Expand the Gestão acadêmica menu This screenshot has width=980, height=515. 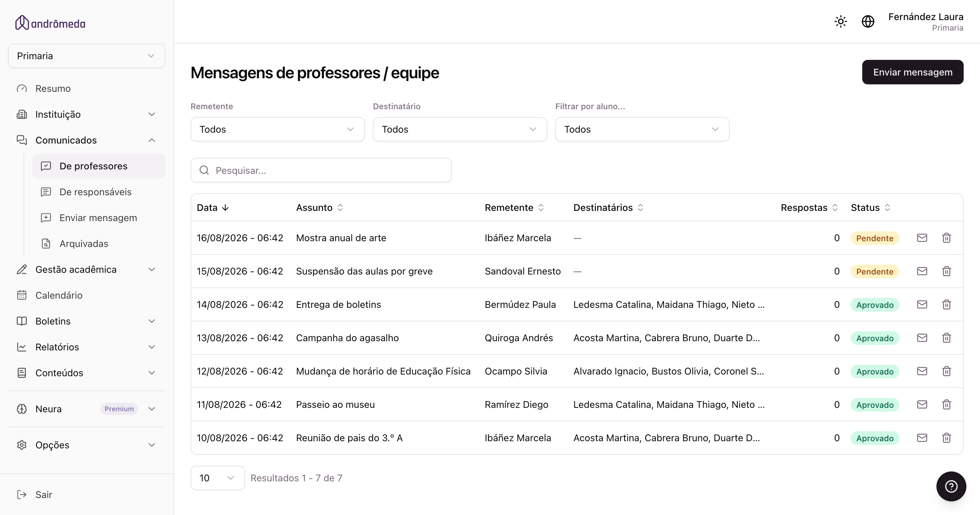coord(87,270)
